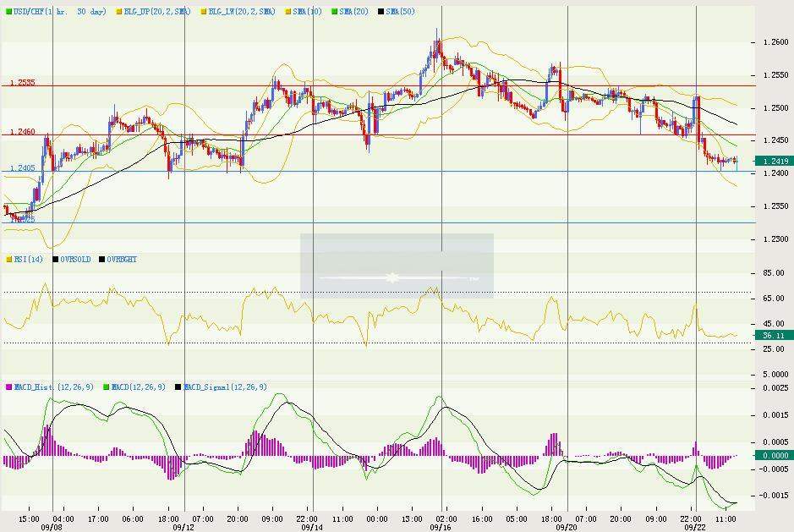The width and height of the screenshot is (794, 532).
Task: Click the black swatch beside SMA(50)
Action: (381, 11)
